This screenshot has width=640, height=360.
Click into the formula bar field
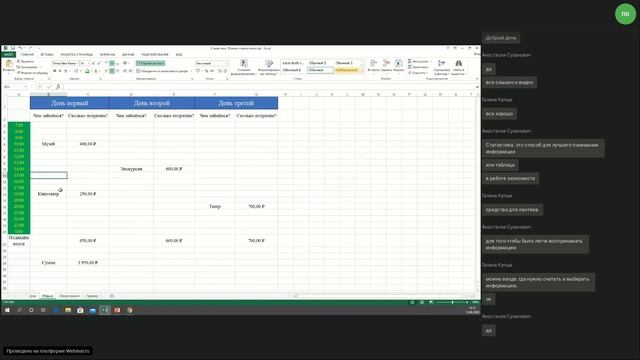click(x=269, y=87)
